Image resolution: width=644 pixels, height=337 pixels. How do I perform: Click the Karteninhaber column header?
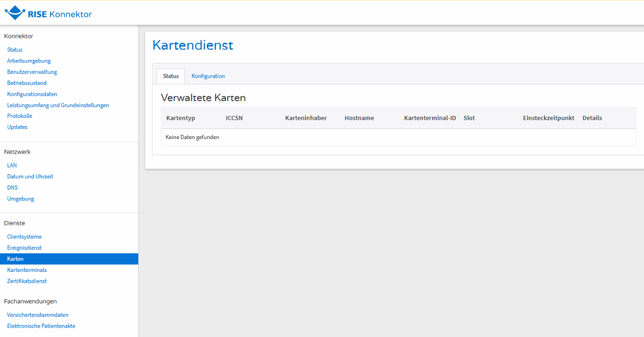(306, 118)
